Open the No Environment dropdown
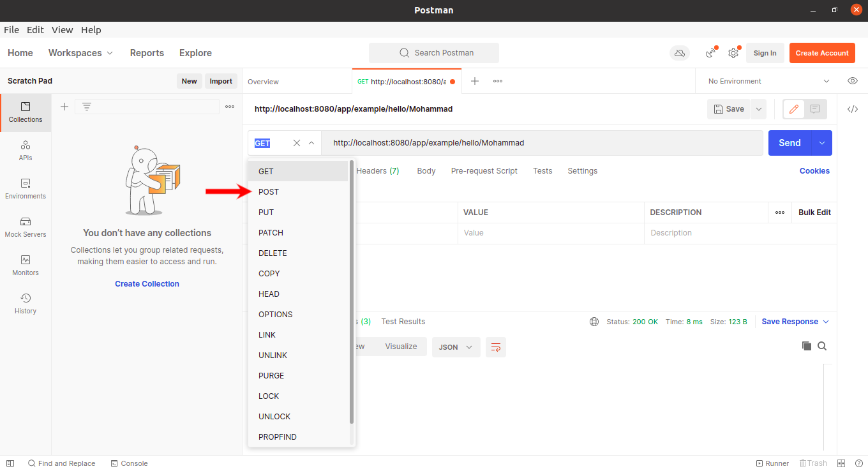868x471 pixels. [x=768, y=81]
